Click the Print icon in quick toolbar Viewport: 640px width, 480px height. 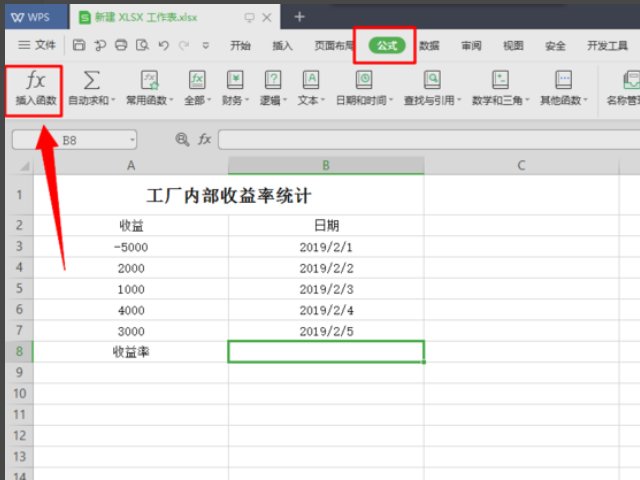(121, 45)
